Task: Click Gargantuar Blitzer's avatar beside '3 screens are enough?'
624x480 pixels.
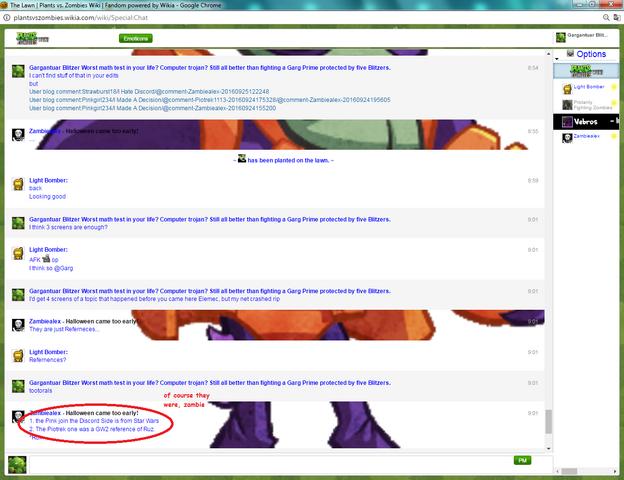Action: pos(18,223)
